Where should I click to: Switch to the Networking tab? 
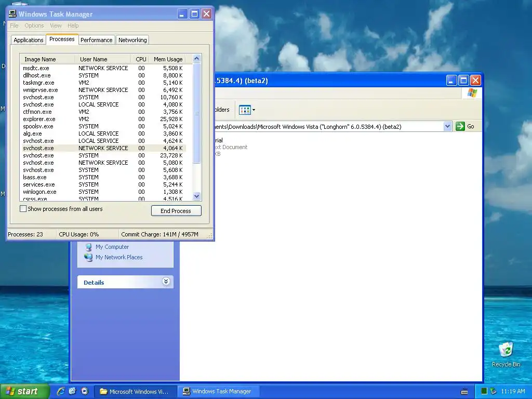(x=132, y=40)
